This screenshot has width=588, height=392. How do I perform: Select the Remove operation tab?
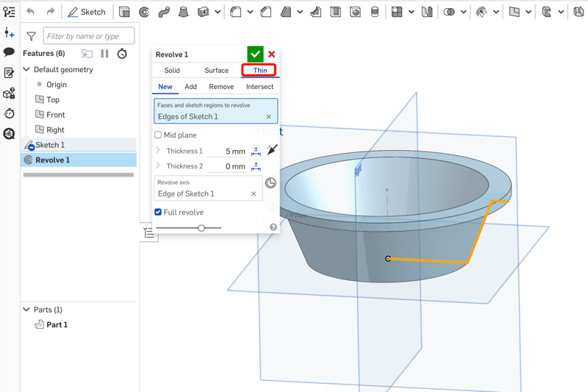pyautogui.click(x=221, y=87)
